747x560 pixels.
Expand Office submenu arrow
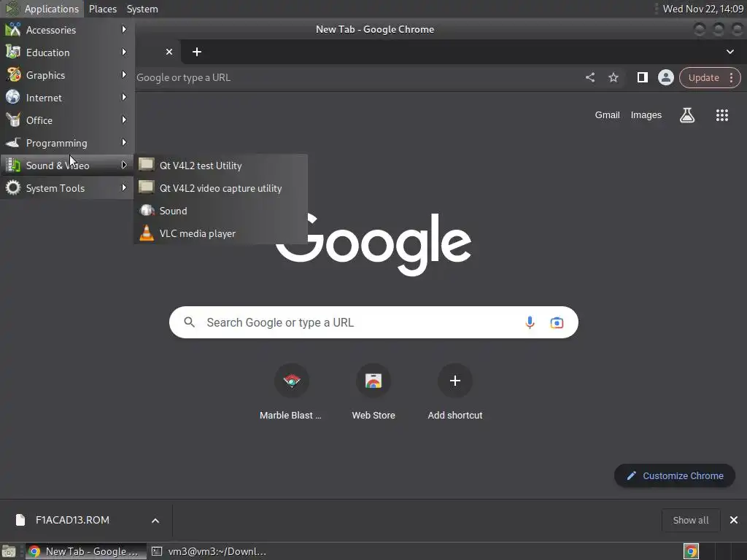pyautogui.click(x=124, y=120)
